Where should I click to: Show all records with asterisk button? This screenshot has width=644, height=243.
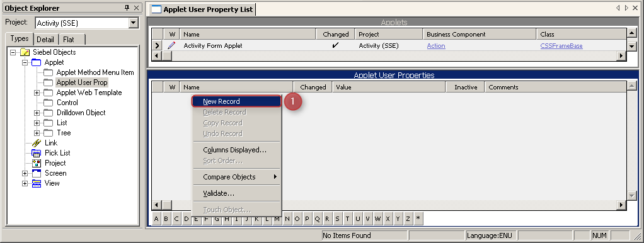[418, 219]
